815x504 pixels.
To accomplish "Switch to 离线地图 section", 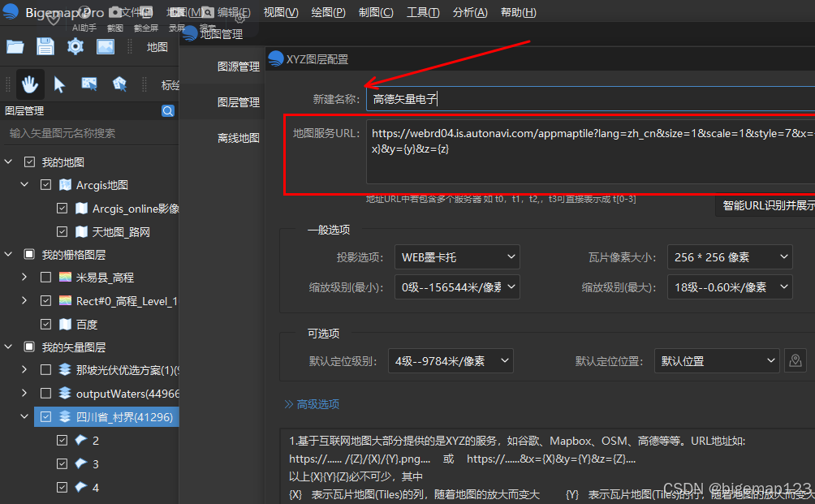I will (238, 138).
